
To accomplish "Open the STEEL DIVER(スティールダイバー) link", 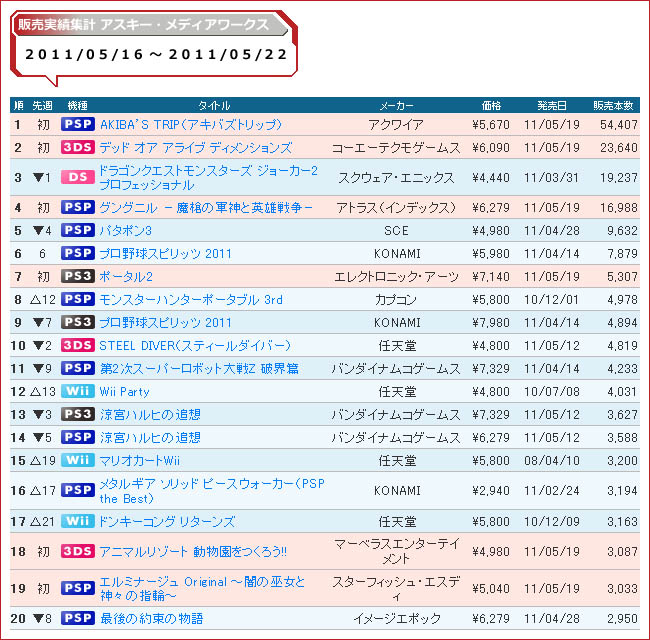I will [x=195, y=345].
